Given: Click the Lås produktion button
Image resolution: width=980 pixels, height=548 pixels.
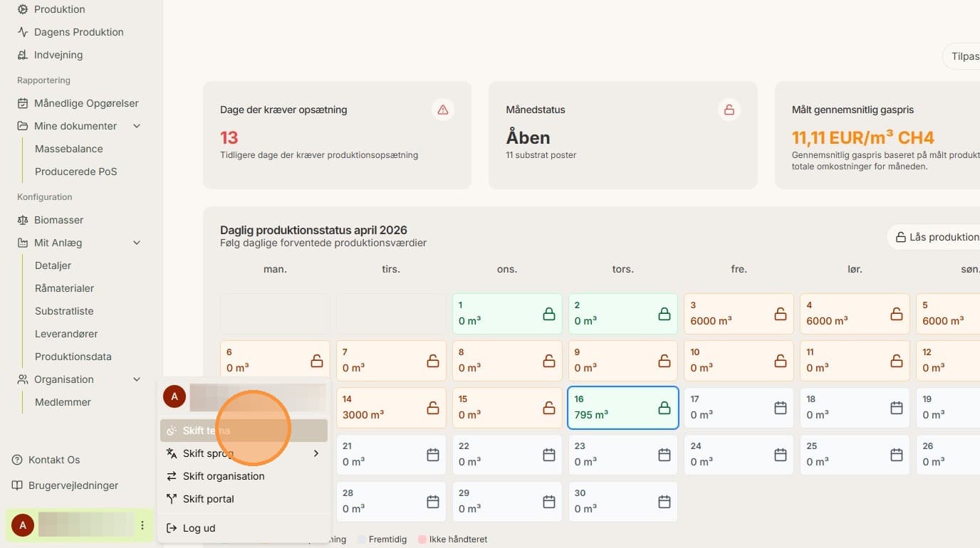Looking at the screenshot, I should (936, 237).
